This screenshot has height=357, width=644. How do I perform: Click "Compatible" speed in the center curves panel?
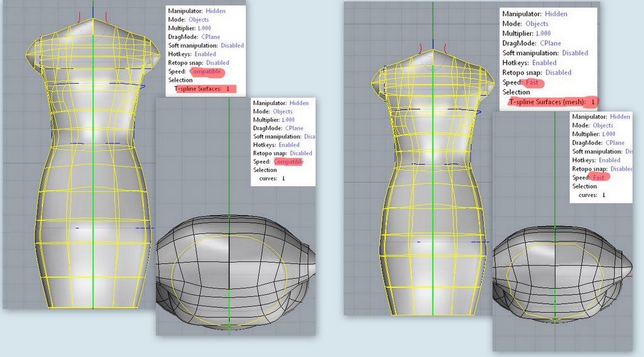tap(289, 162)
